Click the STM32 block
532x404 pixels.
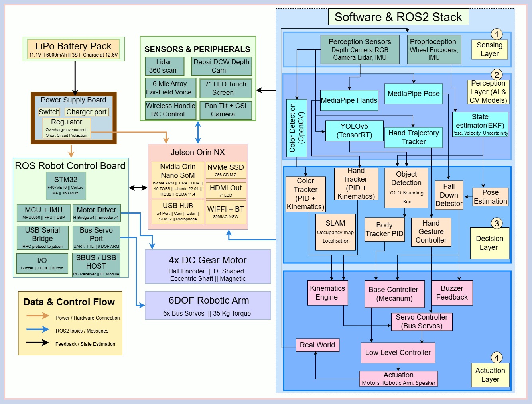point(66,186)
